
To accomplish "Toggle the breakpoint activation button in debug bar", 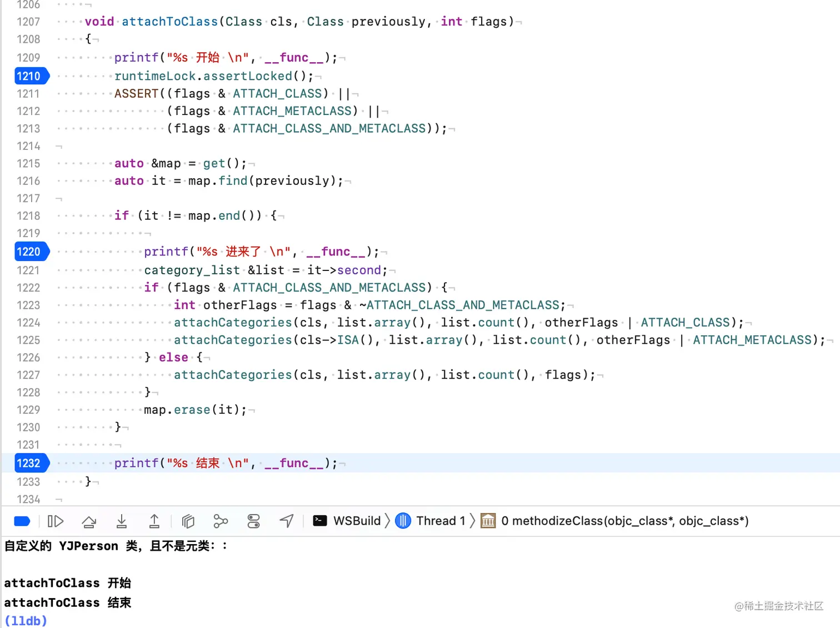I will [x=22, y=521].
